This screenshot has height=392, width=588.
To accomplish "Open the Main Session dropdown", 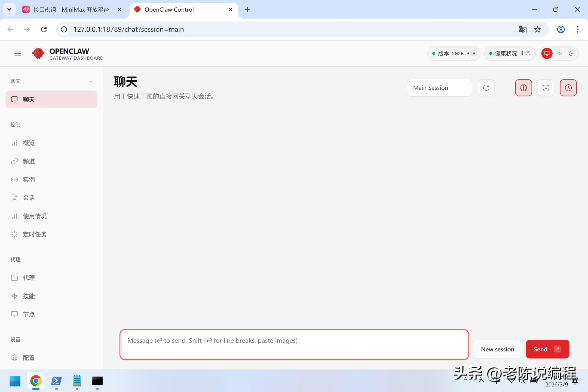I will [x=439, y=88].
